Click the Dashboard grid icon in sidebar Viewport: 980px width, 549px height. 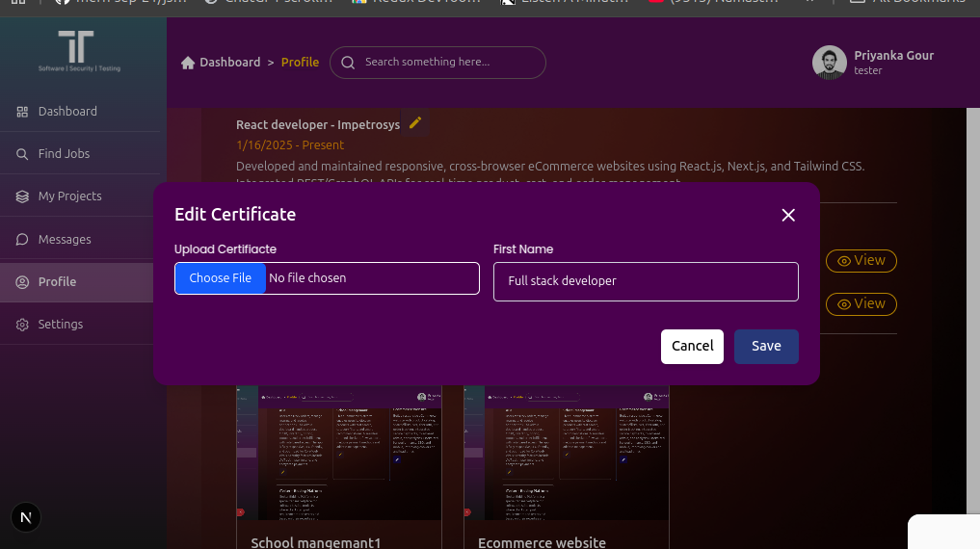point(22,112)
